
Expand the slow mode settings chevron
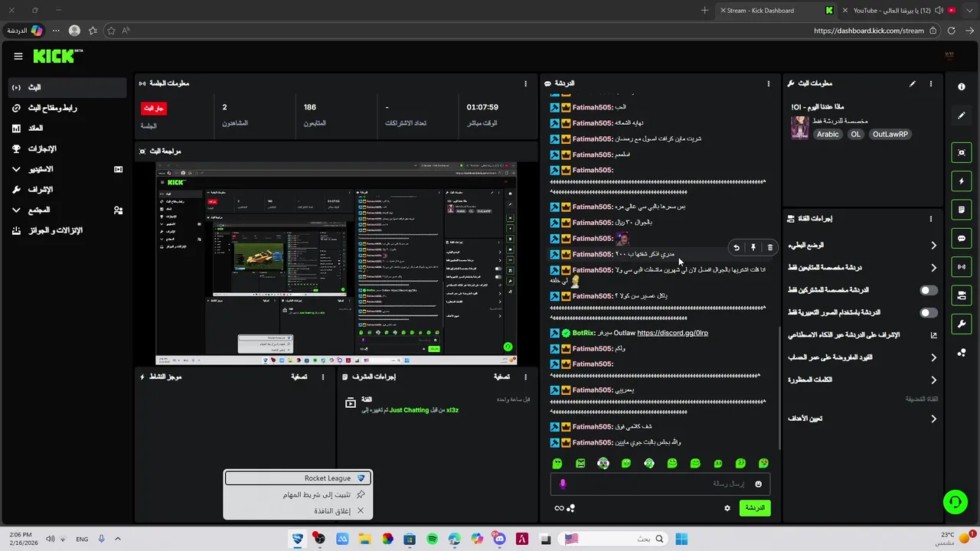933,246
